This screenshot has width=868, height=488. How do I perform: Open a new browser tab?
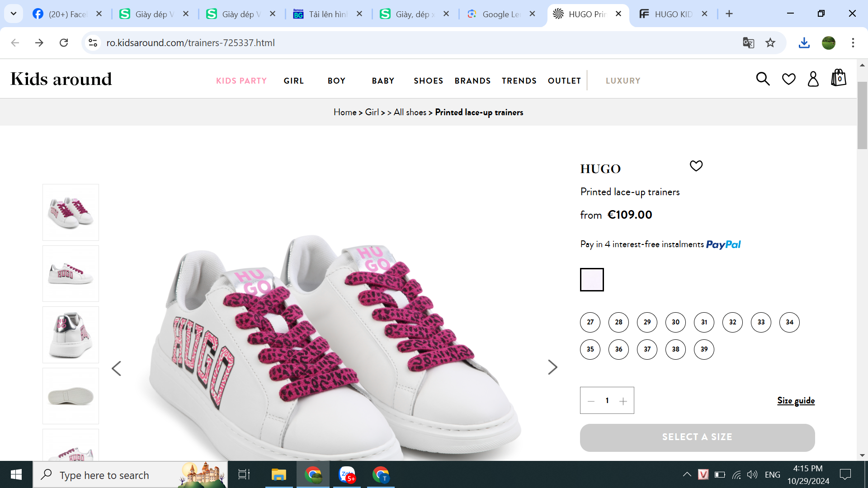click(x=729, y=14)
